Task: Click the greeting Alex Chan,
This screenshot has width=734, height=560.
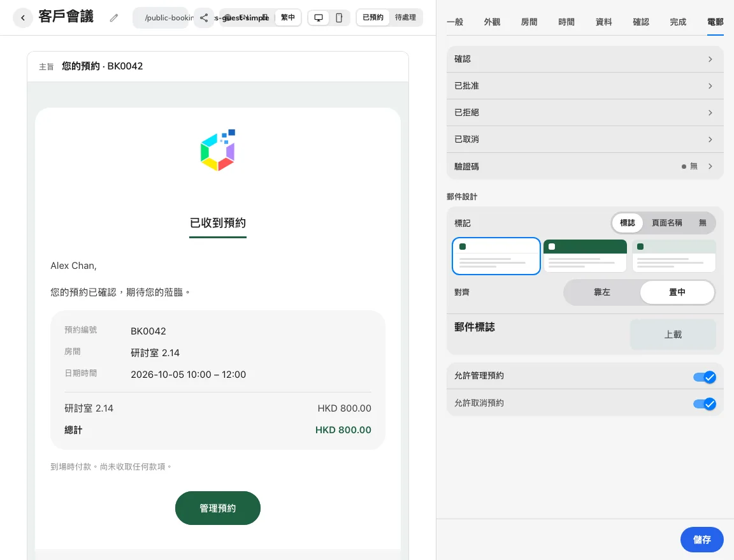Action: [73, 266]
